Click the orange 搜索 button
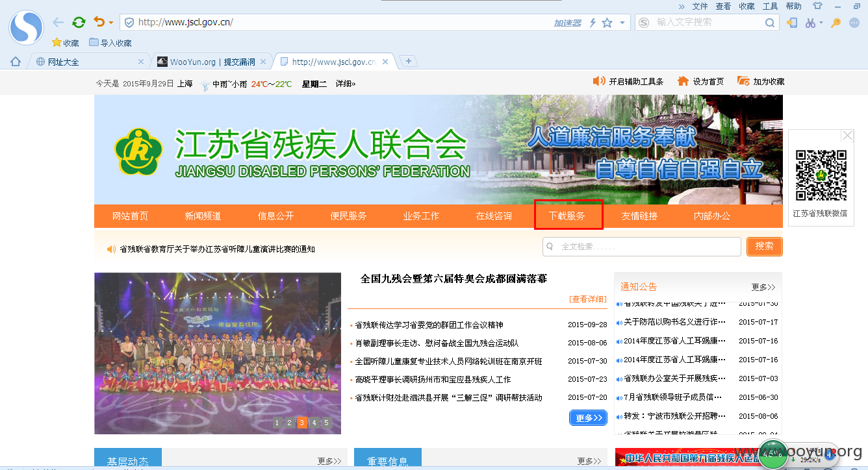 pyautogui.click(x=765, y=247)
